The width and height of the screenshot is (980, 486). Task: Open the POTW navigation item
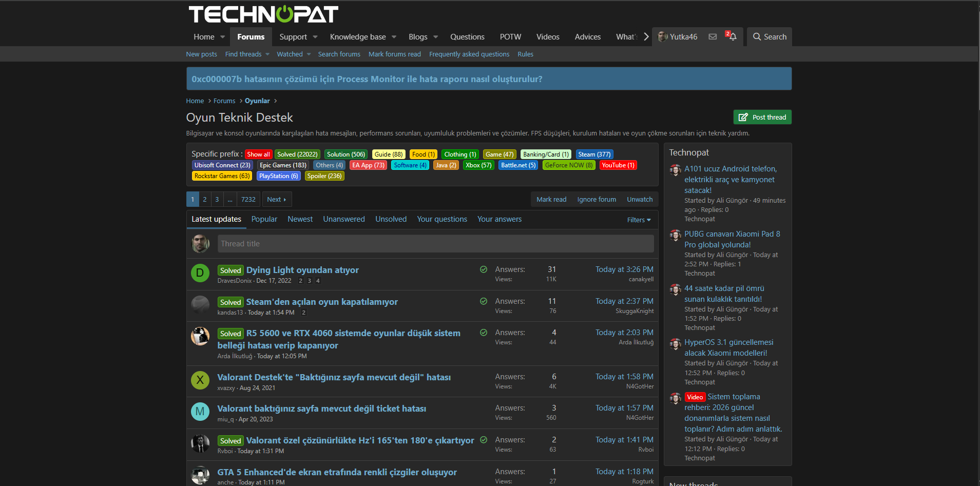tap(510, 37)
